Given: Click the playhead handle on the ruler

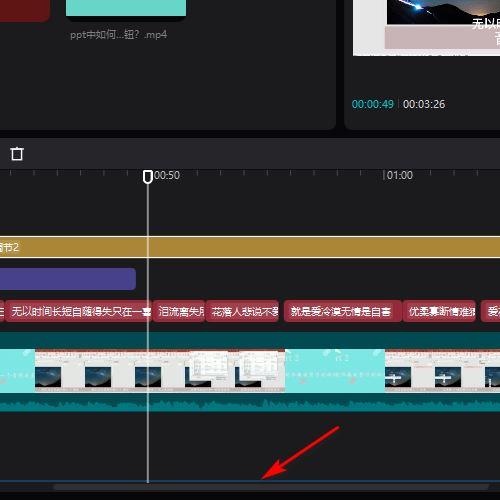Looking at the screenshot, I should click(148, 177).
